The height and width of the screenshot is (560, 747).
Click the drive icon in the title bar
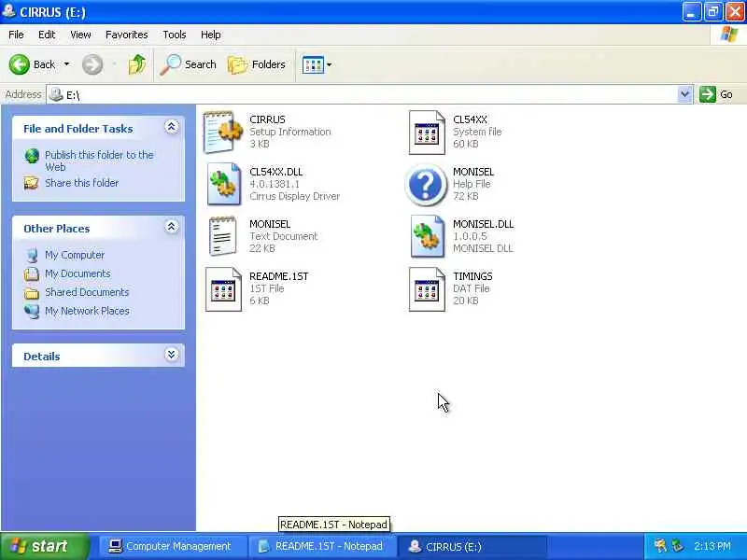[x=8, y=10]
